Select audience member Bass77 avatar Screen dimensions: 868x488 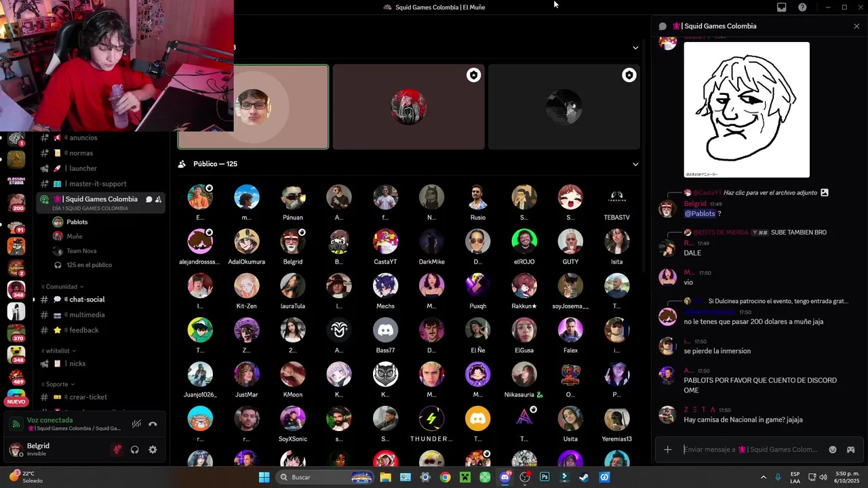385,330
